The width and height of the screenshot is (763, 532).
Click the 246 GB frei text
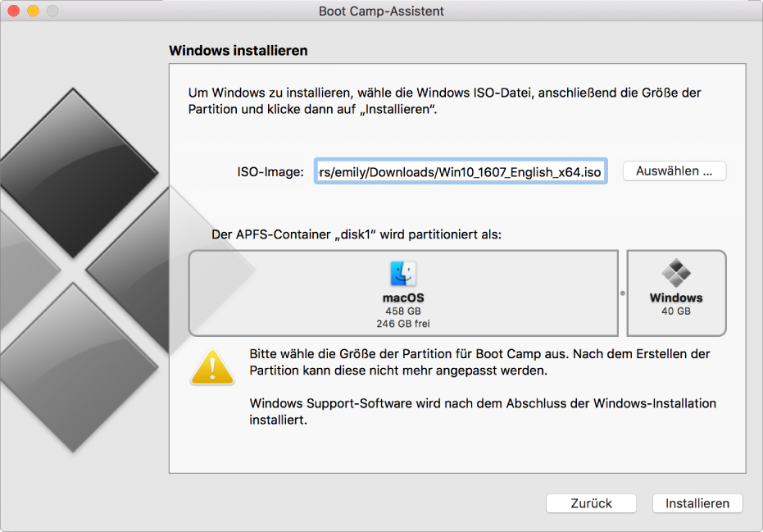[403, 324]
